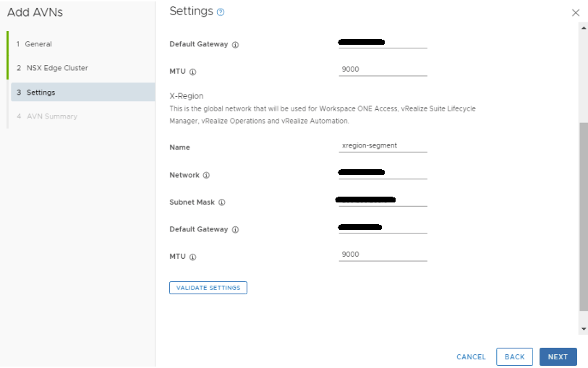Close the Add AVNs dialog

point(576,13)
